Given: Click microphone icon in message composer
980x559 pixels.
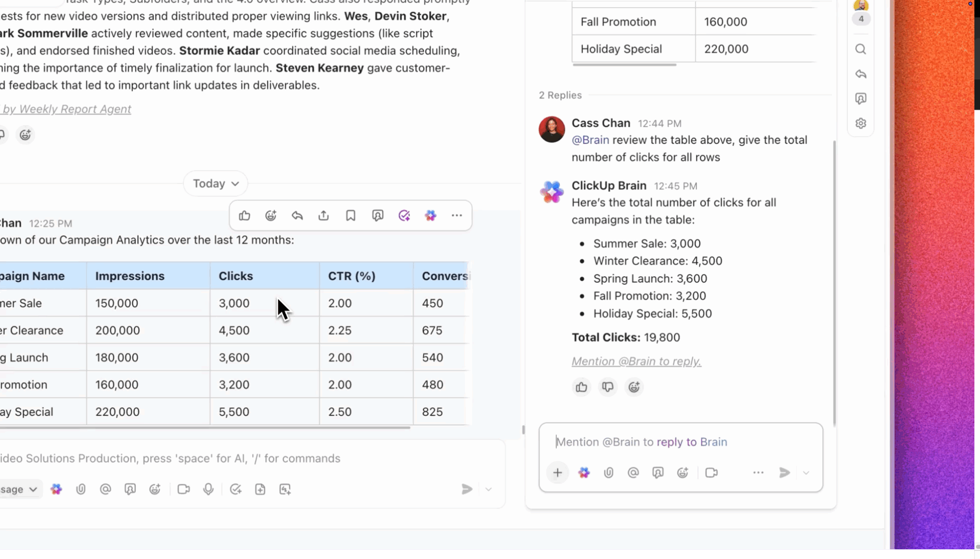Looking at the screenshot, I should 208,490.
